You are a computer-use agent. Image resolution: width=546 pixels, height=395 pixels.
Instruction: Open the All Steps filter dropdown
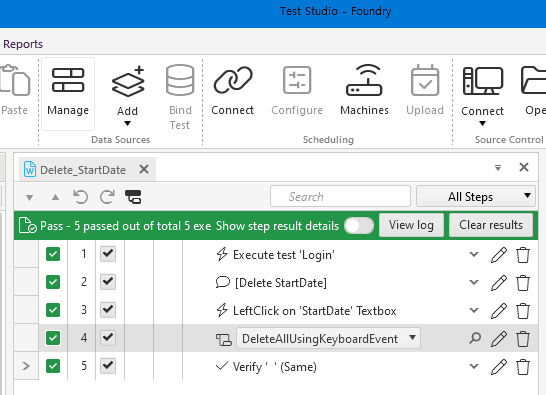476,196
